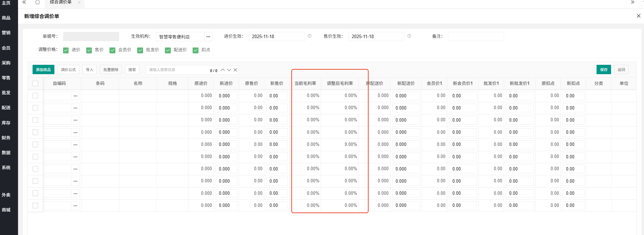Toggle 扣点 checkbox

[x=195, y=50]
